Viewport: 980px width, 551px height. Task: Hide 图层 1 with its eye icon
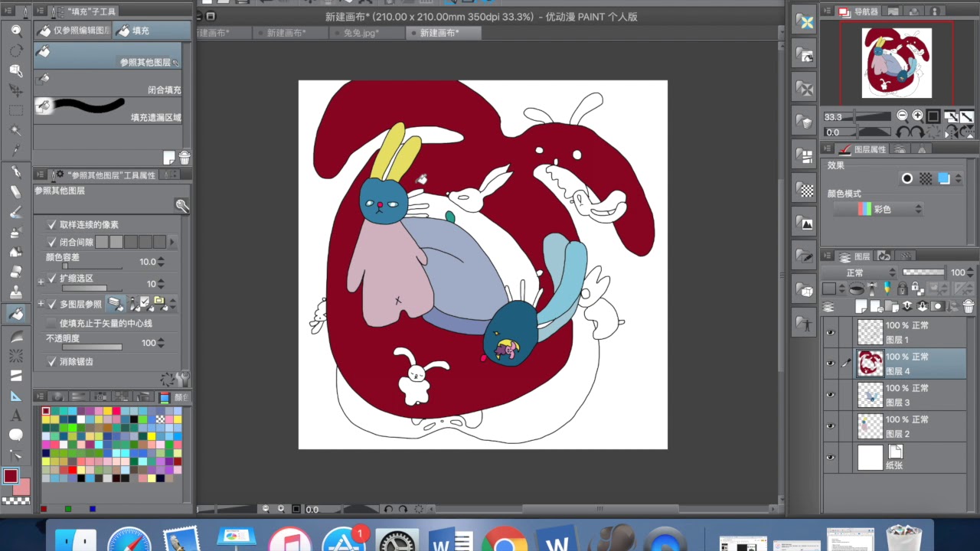(x=831, y=332)
